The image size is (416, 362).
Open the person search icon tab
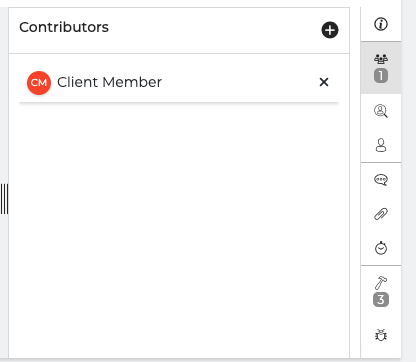(381, 111)
